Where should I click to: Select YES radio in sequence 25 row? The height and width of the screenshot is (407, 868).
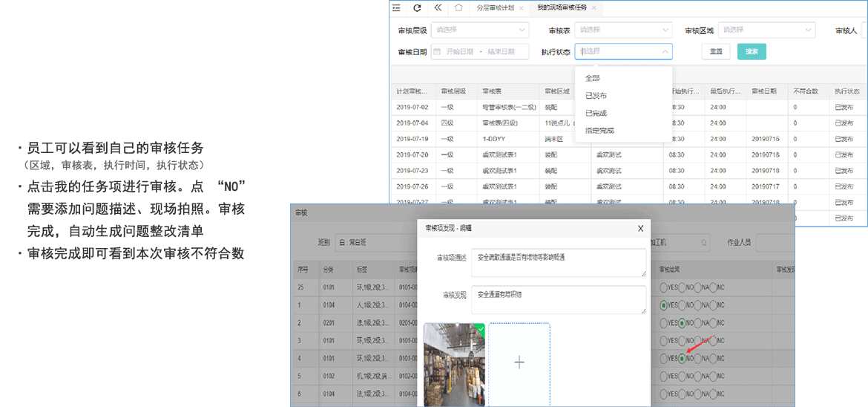point(663,287)
